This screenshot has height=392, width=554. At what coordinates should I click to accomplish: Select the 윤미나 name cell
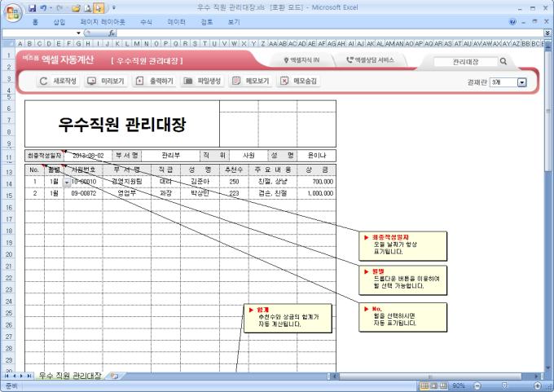pos(317,156)
